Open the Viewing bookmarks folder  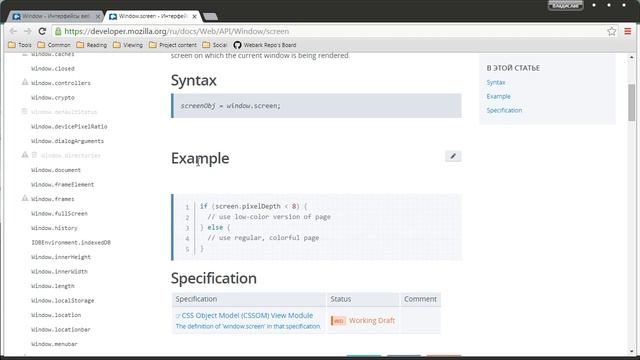(x=128, y=45)
